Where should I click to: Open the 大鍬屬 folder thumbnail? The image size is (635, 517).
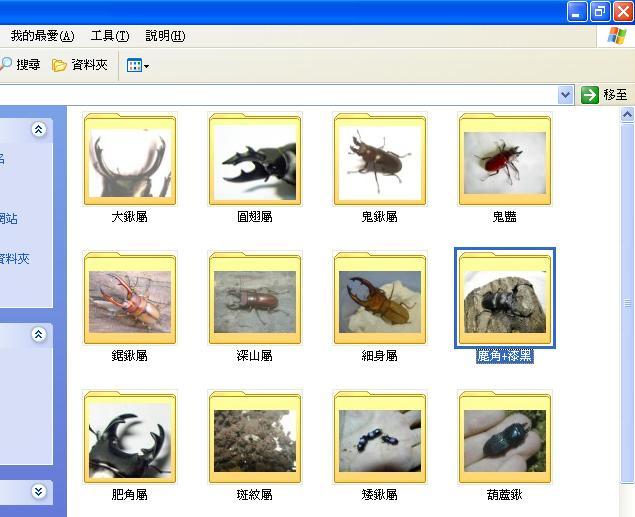coord(130,159)
